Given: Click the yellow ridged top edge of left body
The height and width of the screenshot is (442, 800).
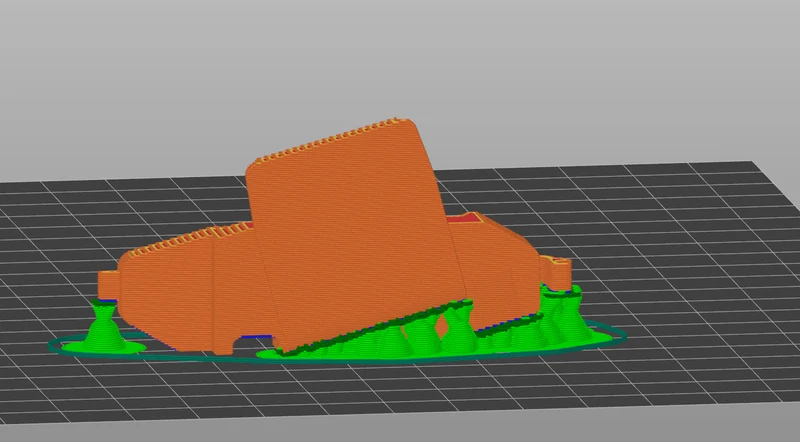Looking at the screenshot, I should pos(189,238).
